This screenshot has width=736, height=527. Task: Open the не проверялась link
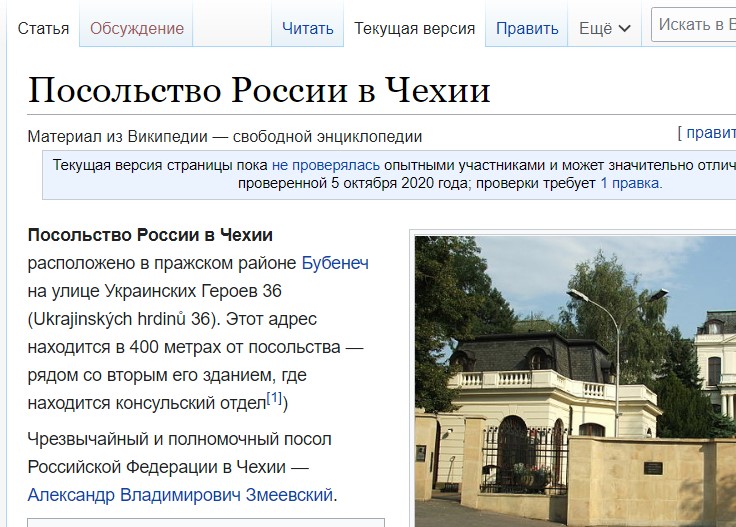coord(312,165)
